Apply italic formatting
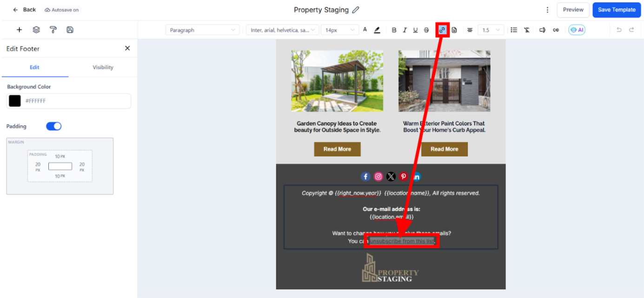The image size is (644, 298). click(405, 30)
